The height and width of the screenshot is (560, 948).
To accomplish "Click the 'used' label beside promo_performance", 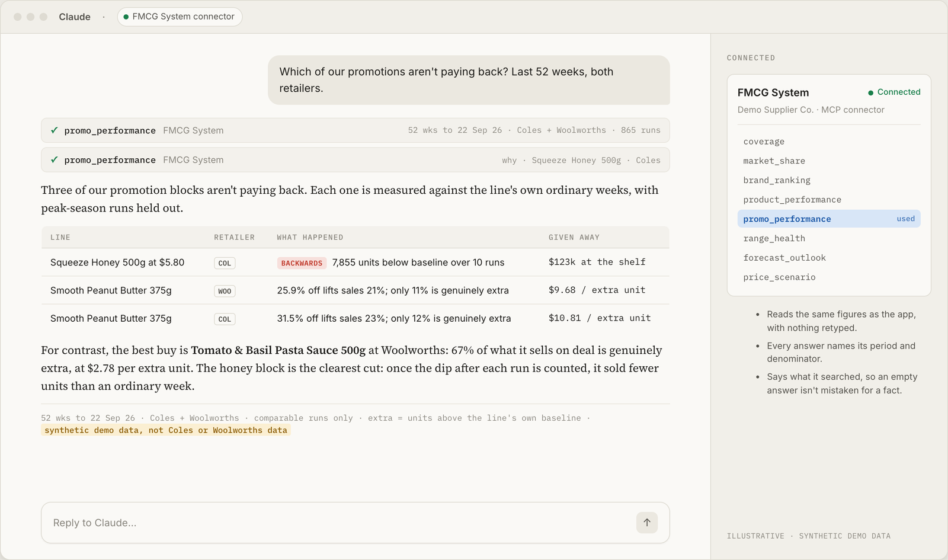I will pos(905,219).
